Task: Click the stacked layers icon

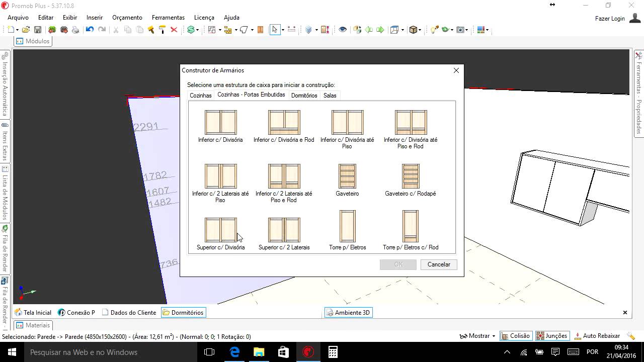Action: 309,30
